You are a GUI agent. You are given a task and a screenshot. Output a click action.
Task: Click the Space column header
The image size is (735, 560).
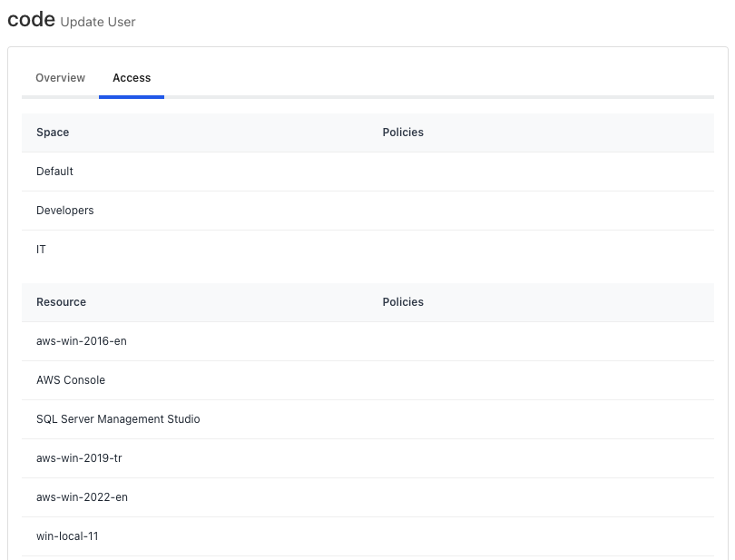coord(53,133)
